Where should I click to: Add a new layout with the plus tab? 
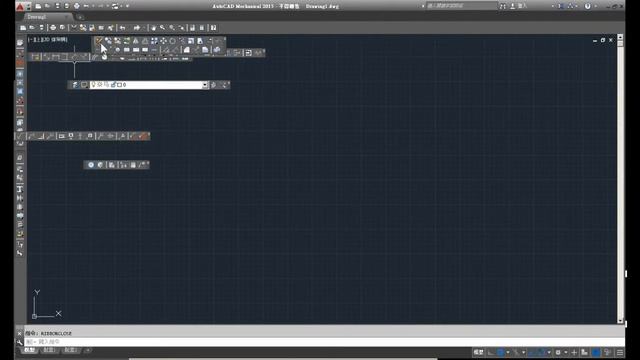87,350
